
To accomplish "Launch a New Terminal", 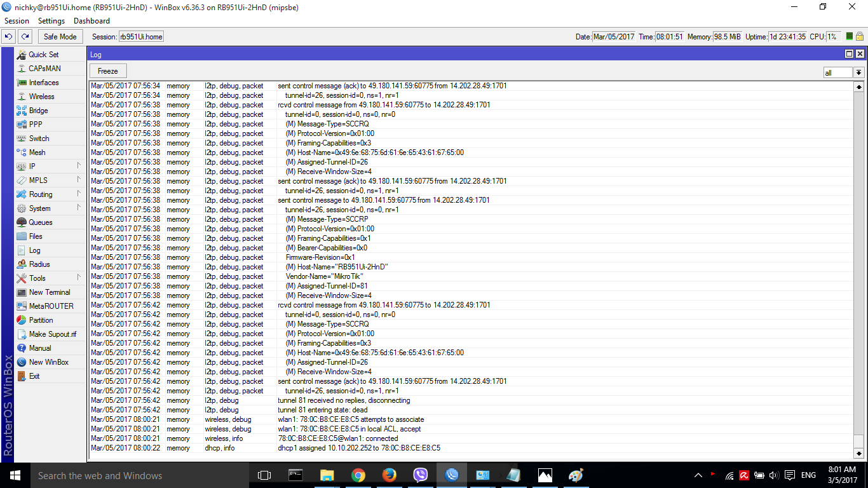I will click(x=50, y=292).
